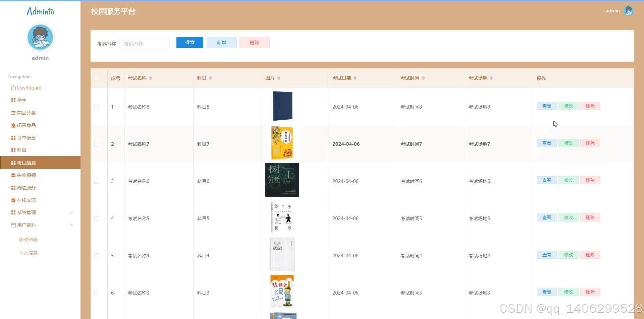Viewport: 644px width, 319px height.
Task: Click the Dashboard home icon
Action: pos(13,88)
